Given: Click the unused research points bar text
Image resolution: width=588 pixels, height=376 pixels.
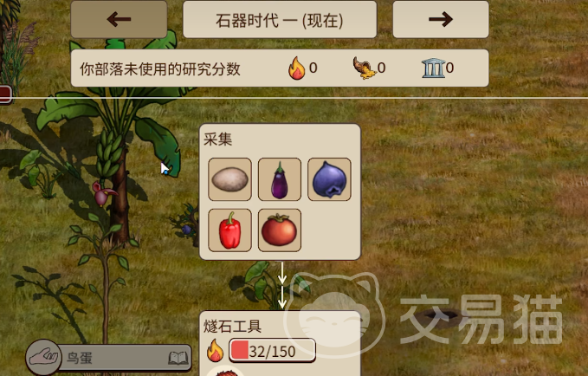Looking at the screenshot, I should pyautogui.click(x=160, y=69).
